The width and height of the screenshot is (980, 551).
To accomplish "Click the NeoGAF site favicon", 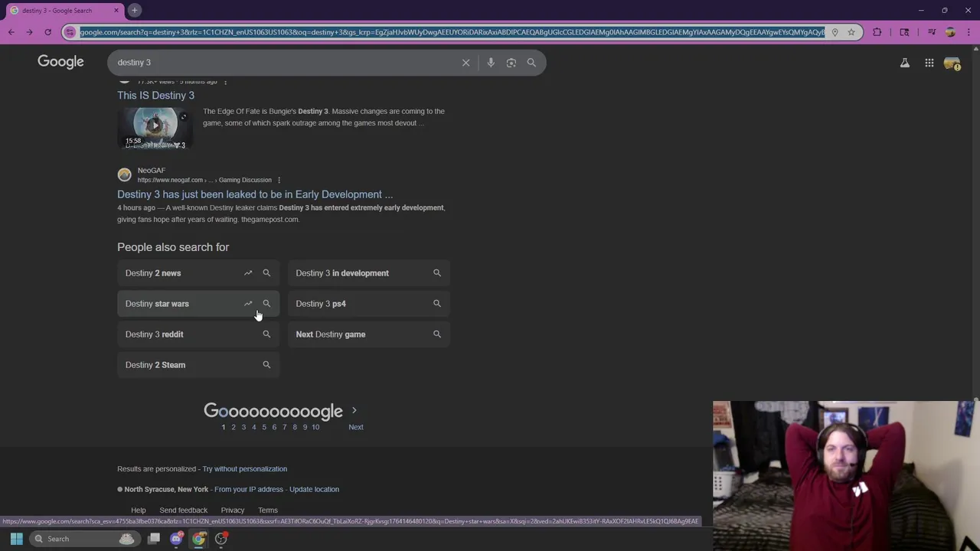I will click(124, 175).
